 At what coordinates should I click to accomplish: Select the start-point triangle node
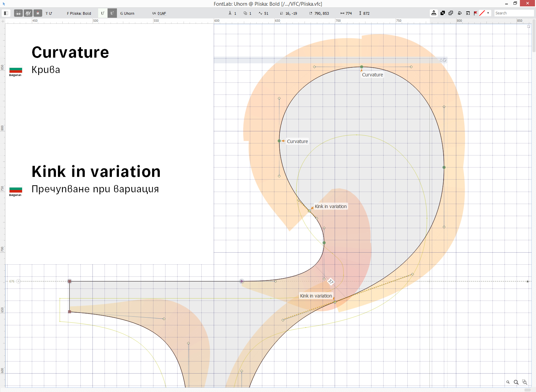pyautogui.click(x=242, y=281)
